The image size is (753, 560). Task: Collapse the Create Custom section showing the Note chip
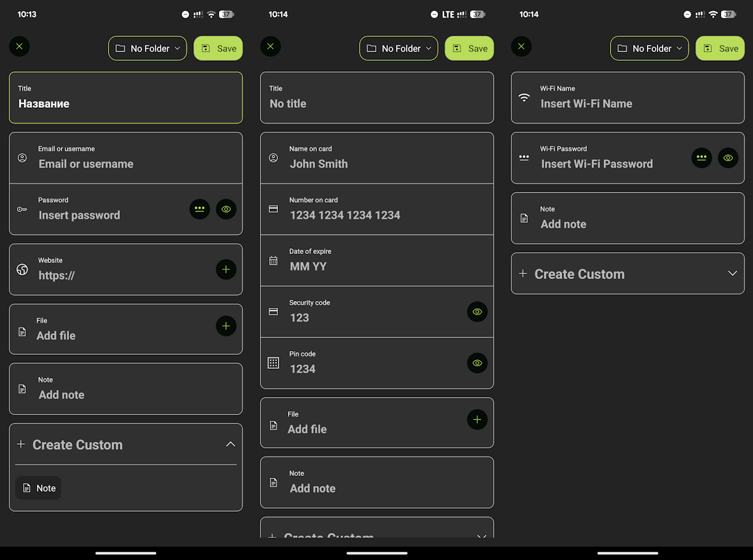point(230,445)
